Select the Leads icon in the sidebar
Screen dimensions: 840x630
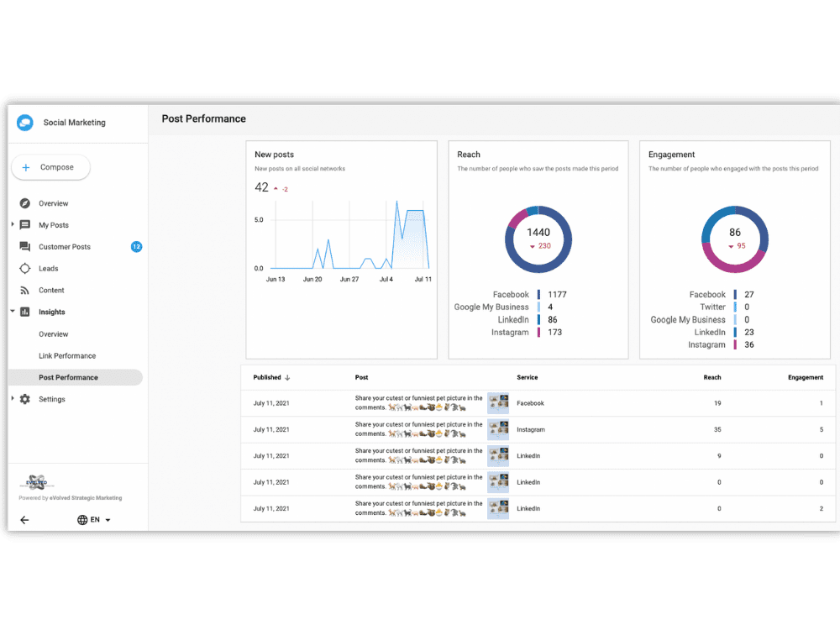point(25,268)
